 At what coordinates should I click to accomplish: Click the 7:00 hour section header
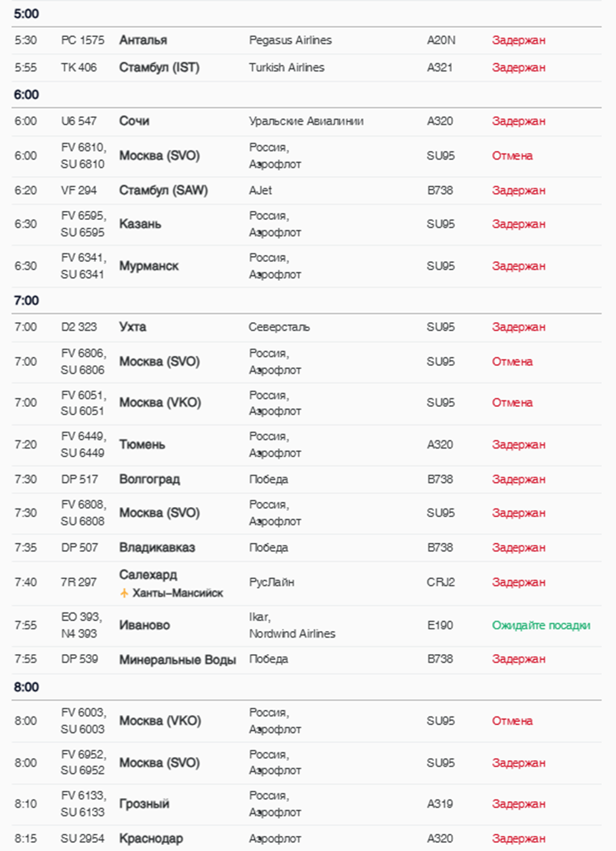click(26, 301)
